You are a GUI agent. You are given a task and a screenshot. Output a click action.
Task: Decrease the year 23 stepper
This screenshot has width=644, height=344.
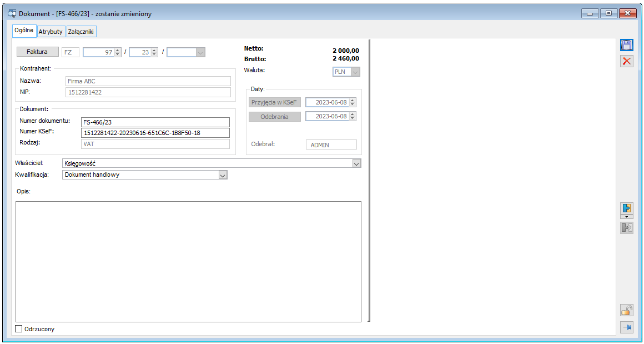tap(154, 54)
